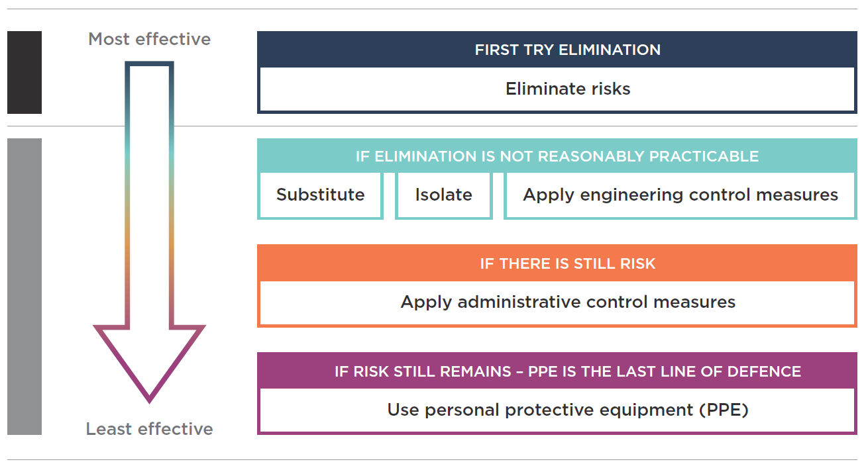The height and width of the screenshot is (468, 868).
Task: Open the "Eliminate risks" box
Action: point(567,89)
